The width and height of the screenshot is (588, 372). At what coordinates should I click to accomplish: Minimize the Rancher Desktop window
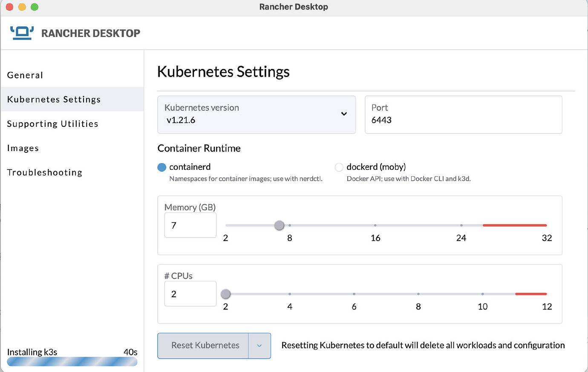(x=22, y=7)
